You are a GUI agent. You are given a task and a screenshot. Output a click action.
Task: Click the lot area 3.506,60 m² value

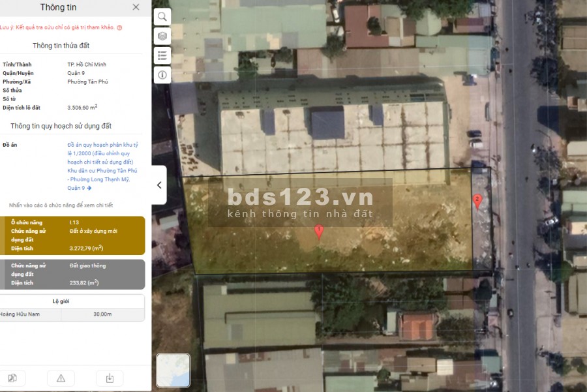[82, 108]
